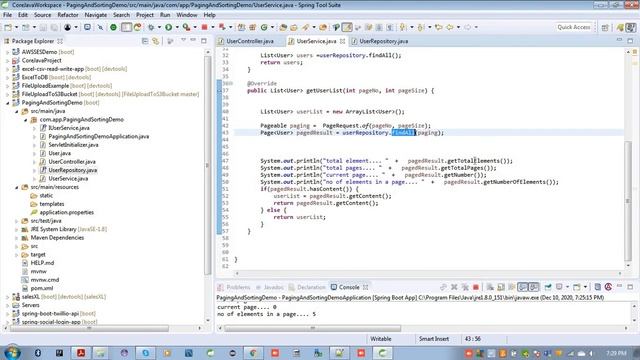The image size is (640, 360).
Task: Click the Quick Access search field
Action: 574,27
